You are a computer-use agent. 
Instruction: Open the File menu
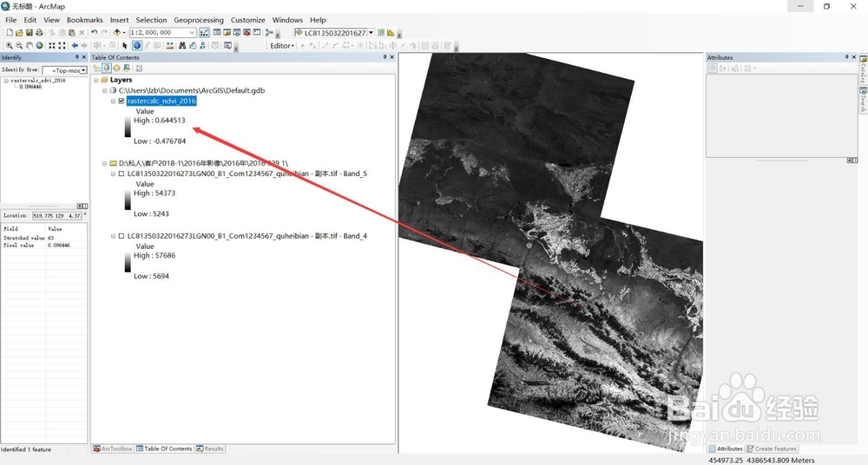coord(11,20)
